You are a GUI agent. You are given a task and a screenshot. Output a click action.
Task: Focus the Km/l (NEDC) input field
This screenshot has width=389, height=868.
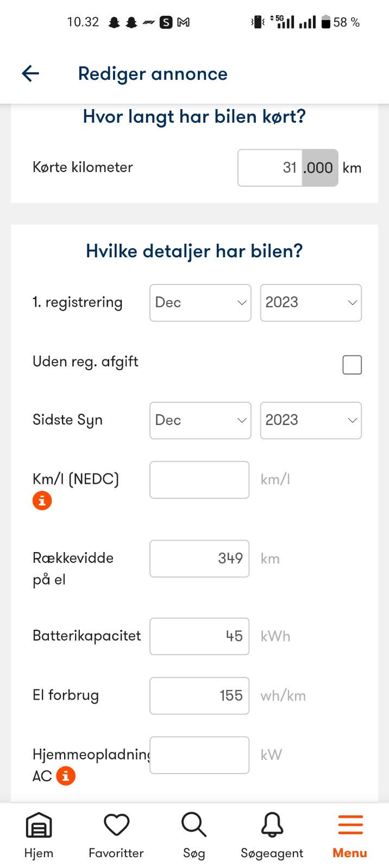(x=199, y=480)
